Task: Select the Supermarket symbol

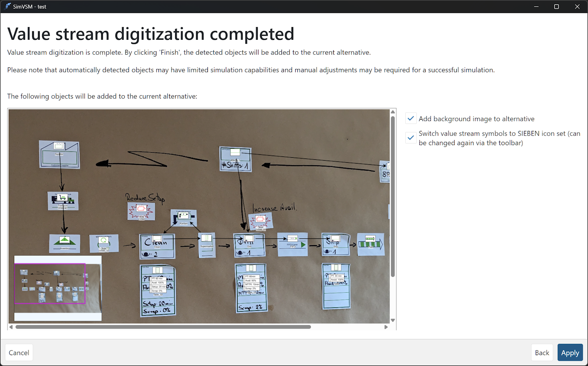Action: pos(207,245)
